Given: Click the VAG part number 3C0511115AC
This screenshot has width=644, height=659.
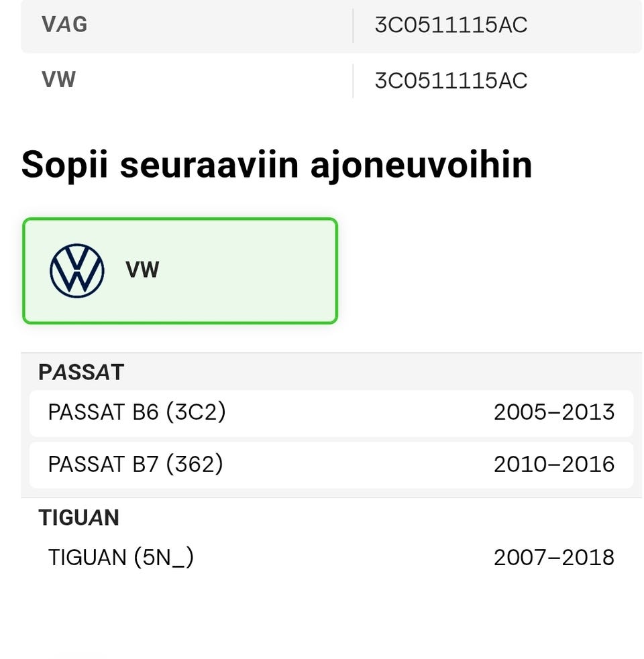Looking at the screenshot, I should (x=451, y=25).
